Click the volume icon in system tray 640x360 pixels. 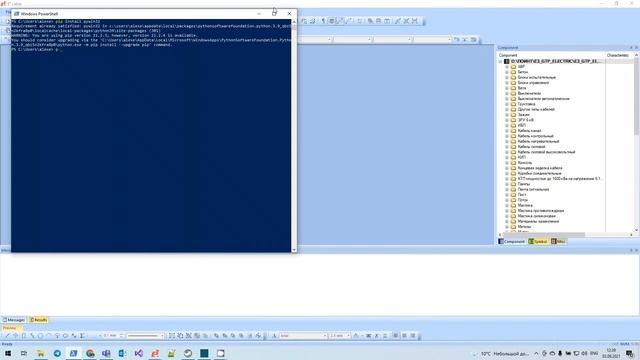(584, 353)
